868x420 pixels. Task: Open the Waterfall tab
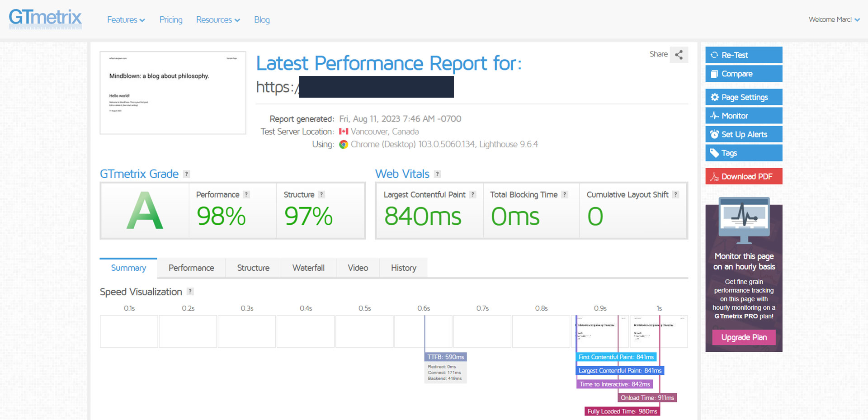(x=308, y=268)
